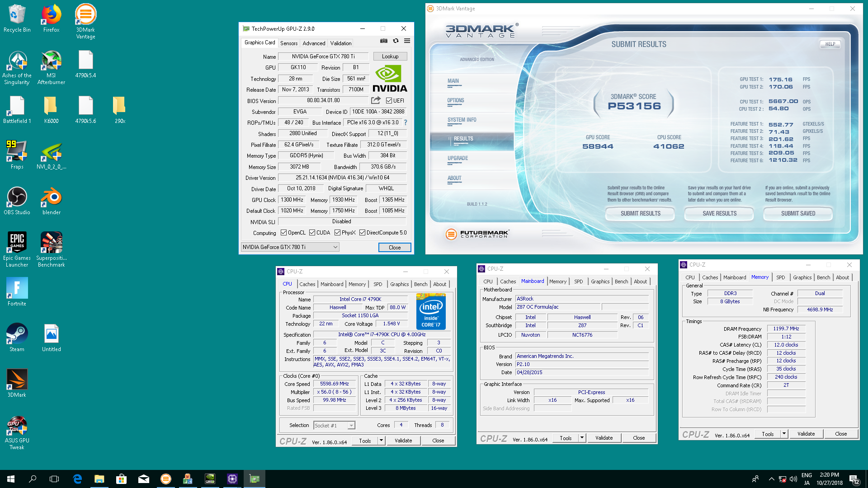
Task: Open Fortnite desktop shortcut
Action: pos(17,292)
